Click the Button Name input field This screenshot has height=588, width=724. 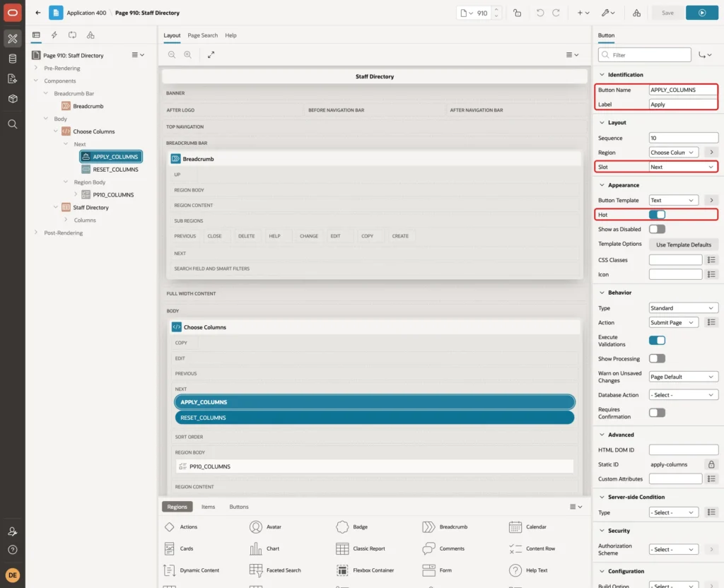[x=684, y=90]
